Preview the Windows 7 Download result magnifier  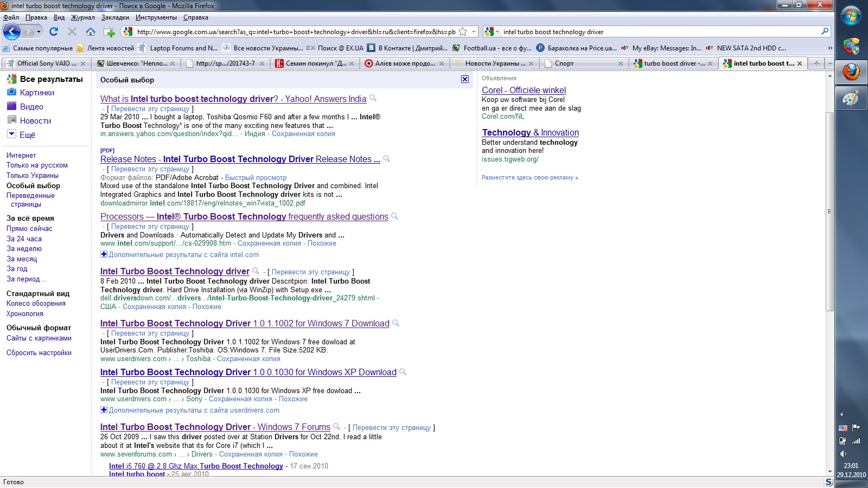pos(395,323)
